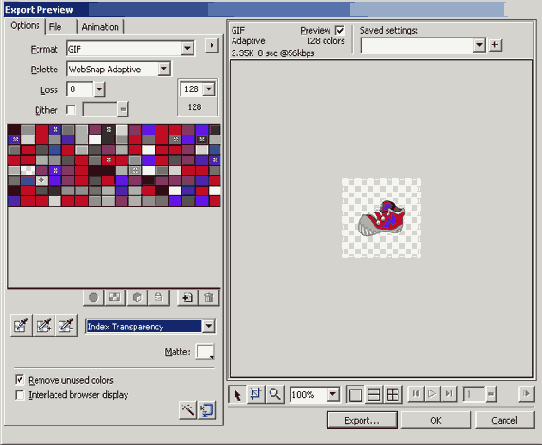Screen dimensions: 542x445
Task: Switch to the File tab
Action: pos(55,27)
